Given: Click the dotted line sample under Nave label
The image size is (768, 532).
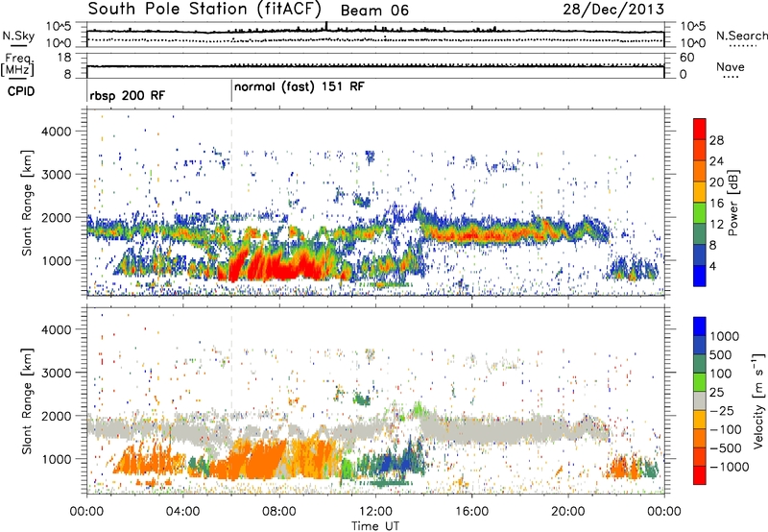Looking at the screenshot, I should (731, 77).
